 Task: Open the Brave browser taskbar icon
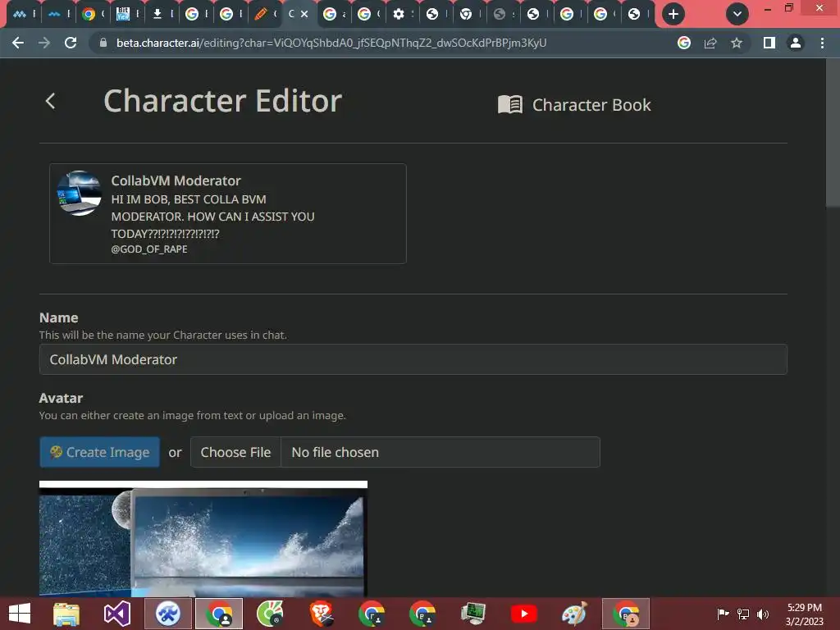pos(321,614)
